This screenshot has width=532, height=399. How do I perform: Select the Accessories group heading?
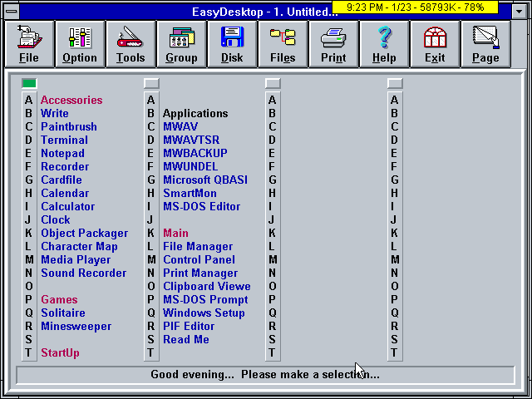click(71, 100)
